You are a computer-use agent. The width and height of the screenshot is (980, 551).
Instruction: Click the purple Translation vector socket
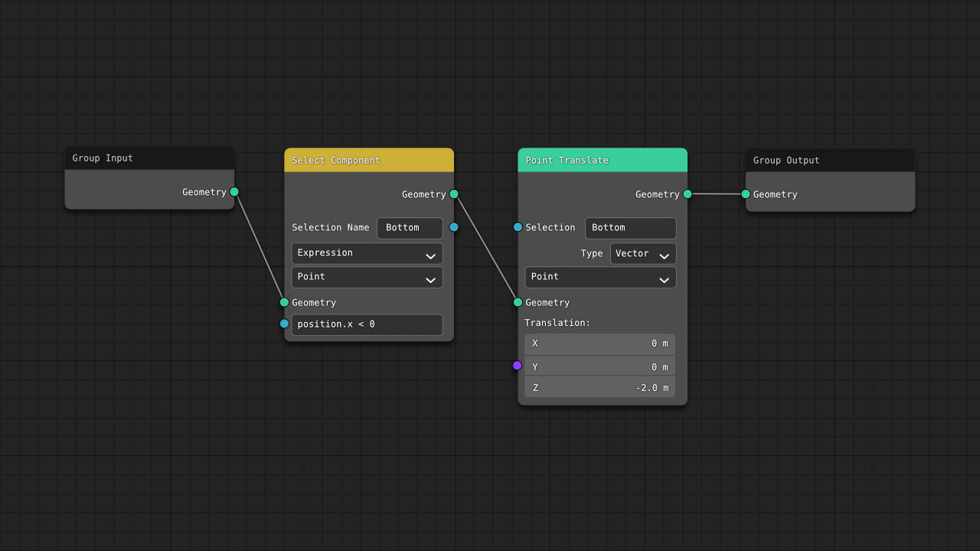(x=518, y=366)
